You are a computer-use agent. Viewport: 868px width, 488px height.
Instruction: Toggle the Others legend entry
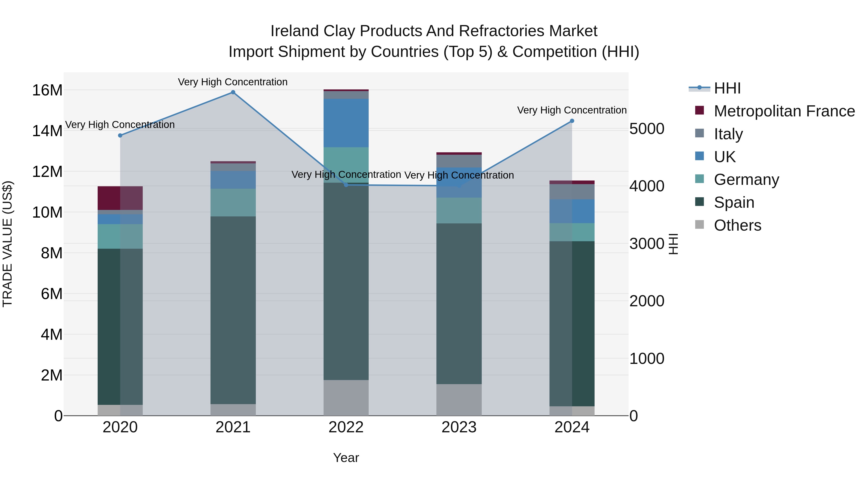pyautogui.click(x=728, y=225)
